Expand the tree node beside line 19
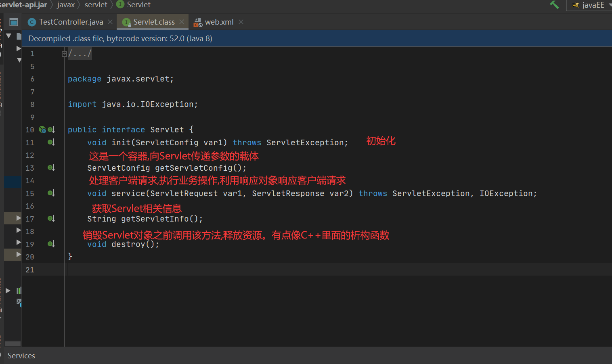Screen dimensions: 612x364 [x=19, y=243]
